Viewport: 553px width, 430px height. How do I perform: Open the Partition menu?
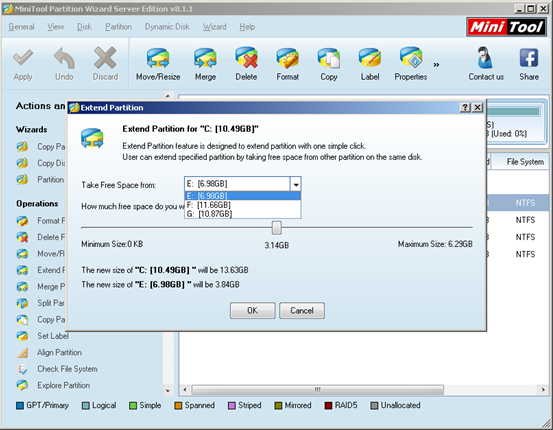click(x=118, y=27)
